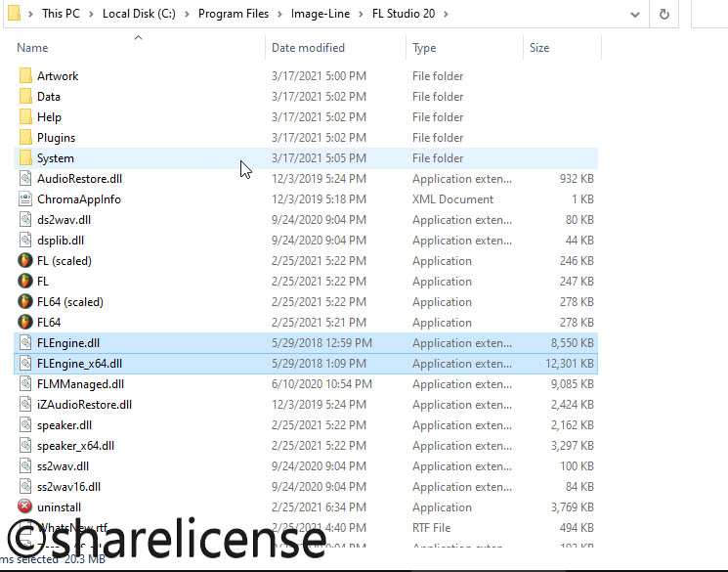The width and height of the screenshot is (728, 572).
Task: Expand the chevron after This PC
Action: [92, 14]
